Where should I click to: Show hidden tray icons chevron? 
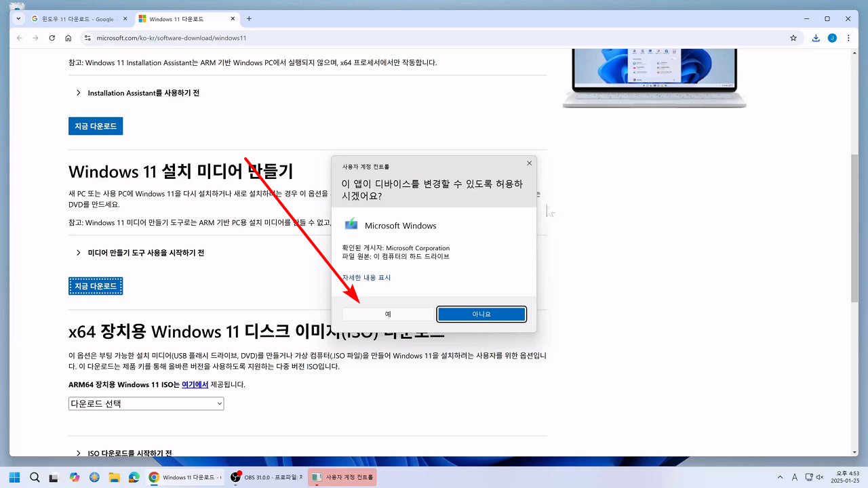[x=780, y=477]
